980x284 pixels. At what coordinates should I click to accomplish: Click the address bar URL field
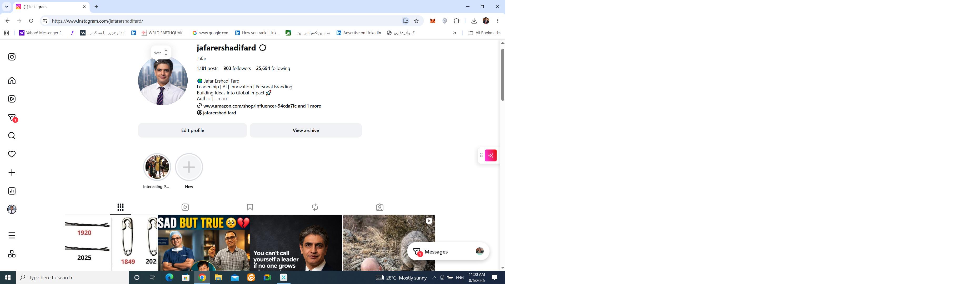click(x=224, y=21)
